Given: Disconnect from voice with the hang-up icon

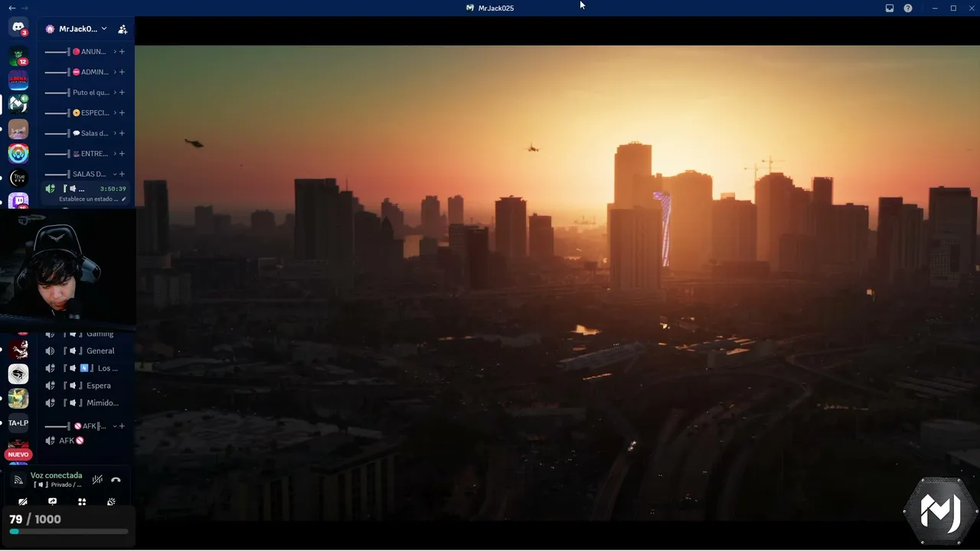Looking at the screenshot, I should pos(116,480).
